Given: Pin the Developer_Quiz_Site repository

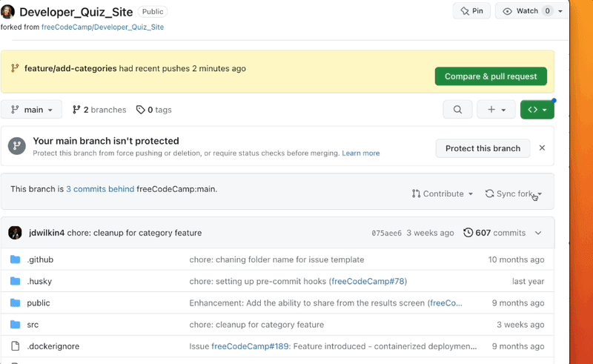Looking at the screenshot, I should coord(471,11).
